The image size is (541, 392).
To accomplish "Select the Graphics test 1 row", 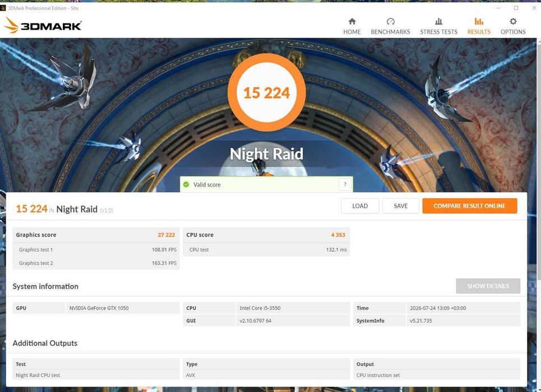I will click(96, 250).
